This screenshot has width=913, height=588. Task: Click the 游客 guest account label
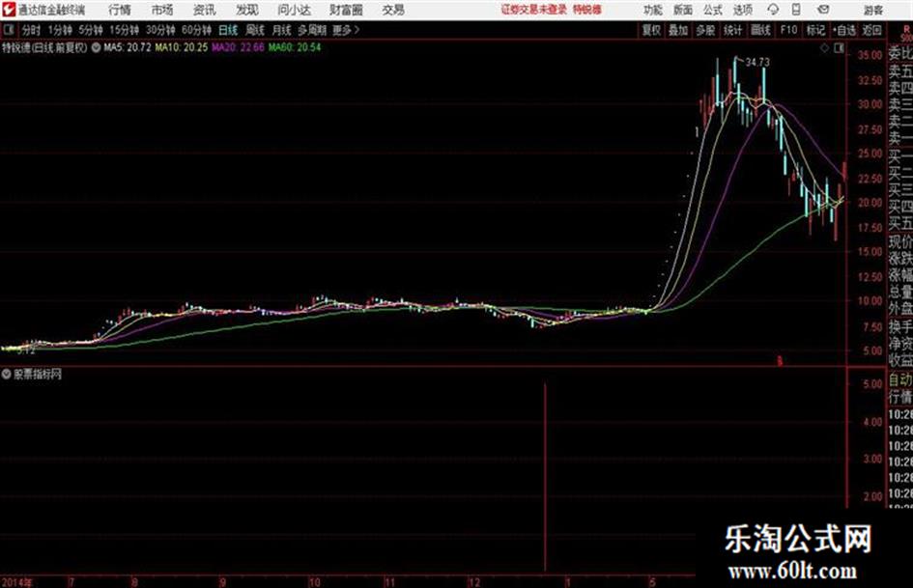click(872, 10)
